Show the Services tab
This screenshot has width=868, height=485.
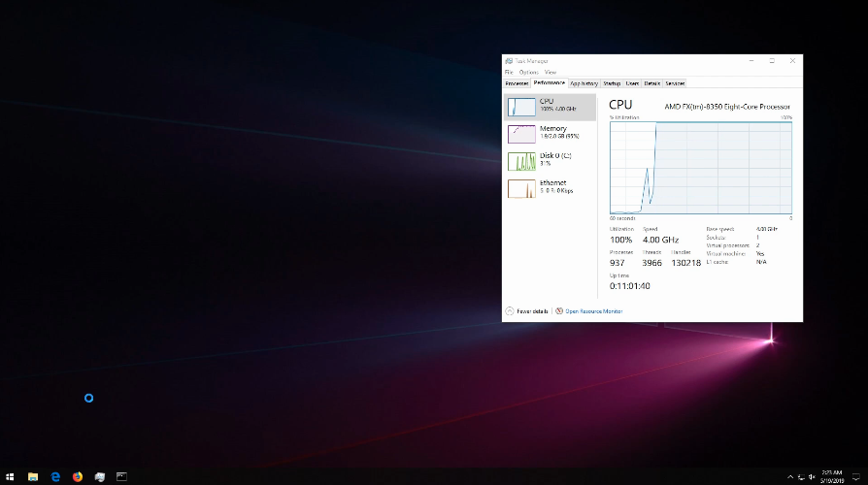pyautogui.click(x=675, y=83)
